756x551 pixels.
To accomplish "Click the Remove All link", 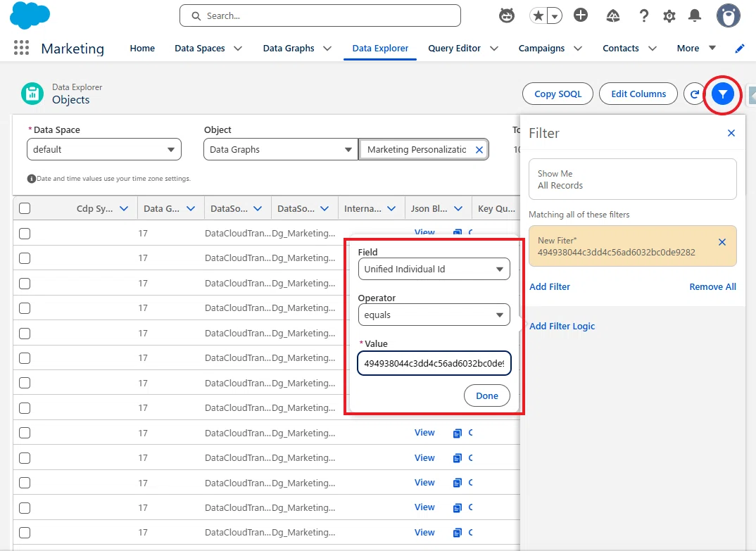I will [712, 287].
